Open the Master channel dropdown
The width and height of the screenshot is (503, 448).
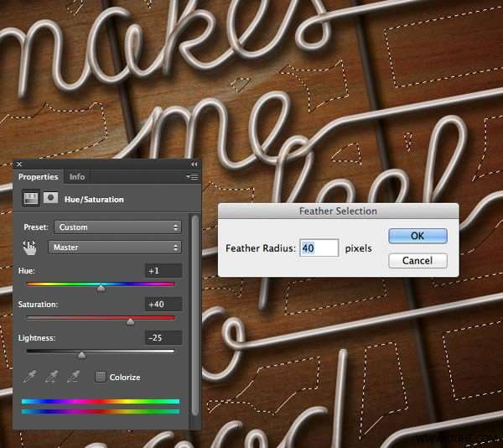click(115, 247)
